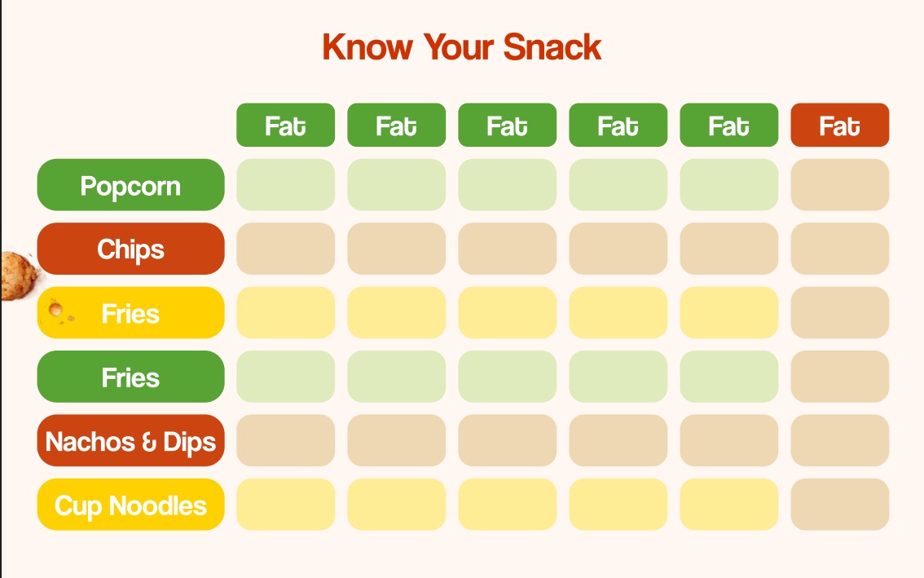This screenshot has height=578, width=924.
Task: Click Chips cell under leftmost Fat header
Action: (286, 249)
